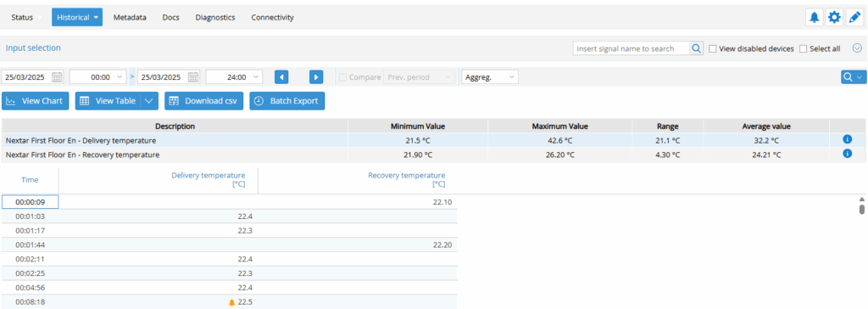
Task: Click the pencil edit icon
Action: (854, 17)
